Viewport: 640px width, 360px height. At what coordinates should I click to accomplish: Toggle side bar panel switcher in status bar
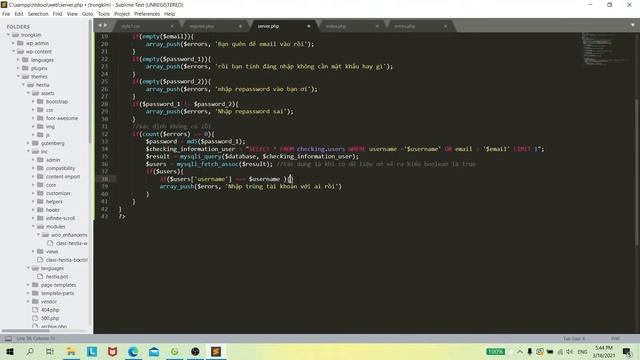point(8,338)
